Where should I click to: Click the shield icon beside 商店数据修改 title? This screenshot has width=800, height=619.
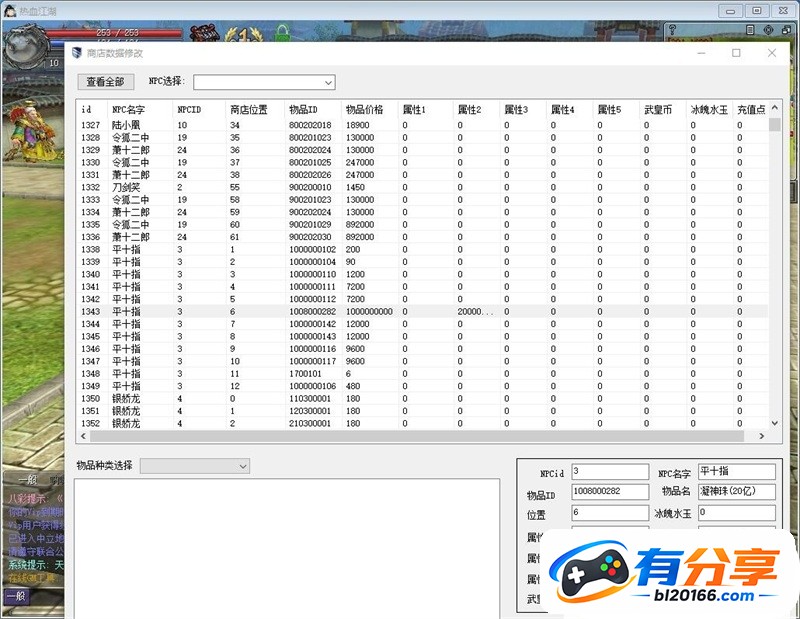77,53
